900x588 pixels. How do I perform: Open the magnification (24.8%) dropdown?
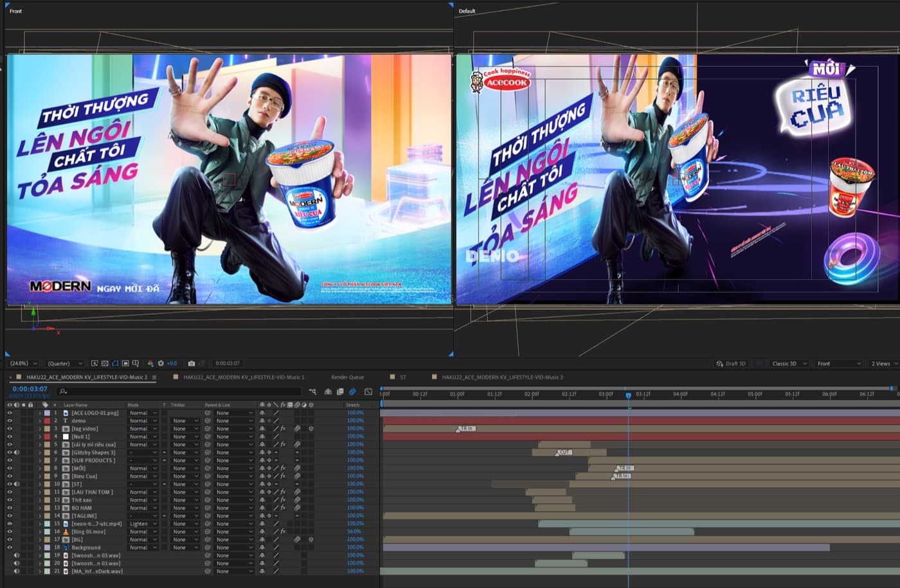[x=23, y=363]
